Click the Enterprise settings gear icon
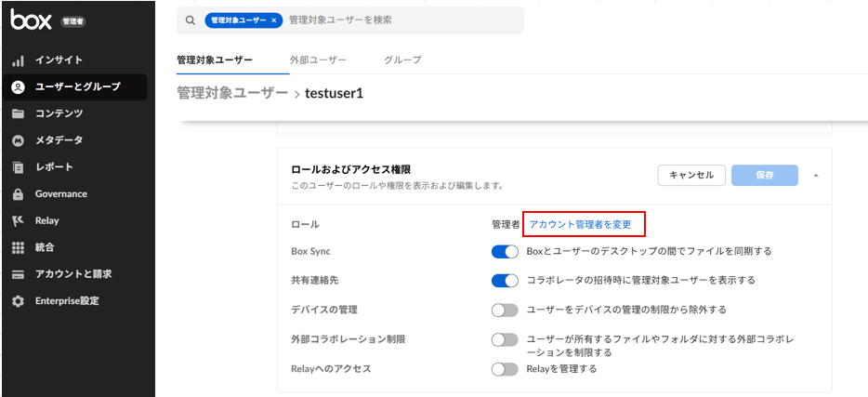The image size is (868, 397). (18, 301)
